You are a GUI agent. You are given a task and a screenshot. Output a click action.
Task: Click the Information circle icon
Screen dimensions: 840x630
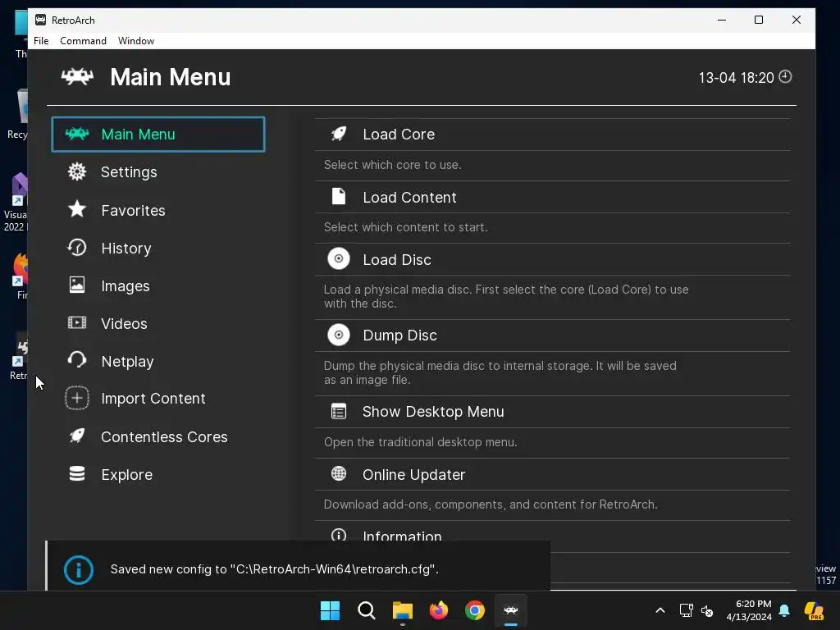tap(339, 535)
